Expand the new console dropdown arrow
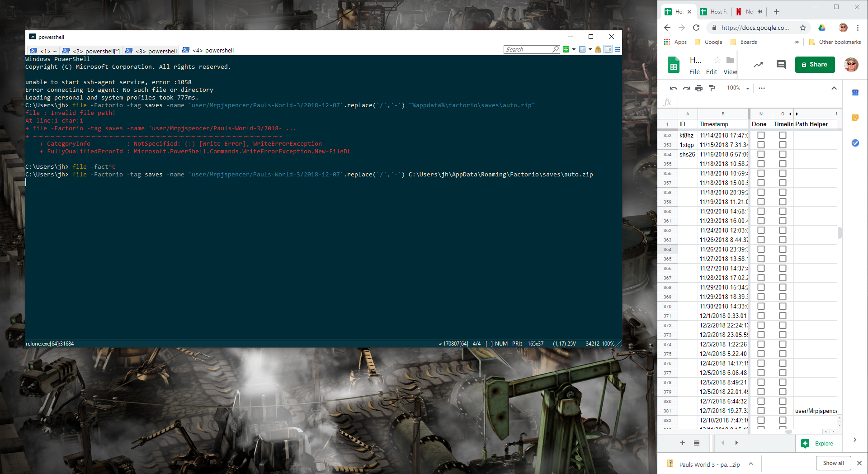The image size is (868, 474). 574,49
